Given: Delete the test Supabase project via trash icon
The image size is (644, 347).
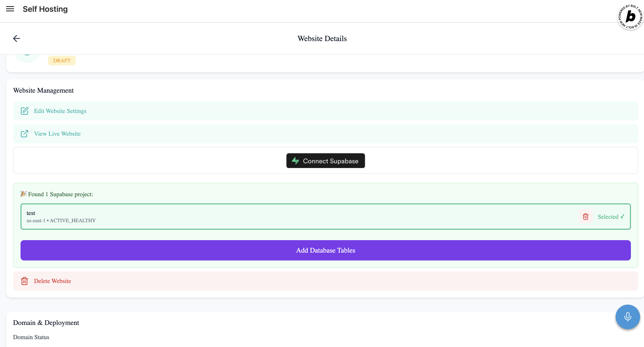Looking at the screenshot, I should pos(585,217).
